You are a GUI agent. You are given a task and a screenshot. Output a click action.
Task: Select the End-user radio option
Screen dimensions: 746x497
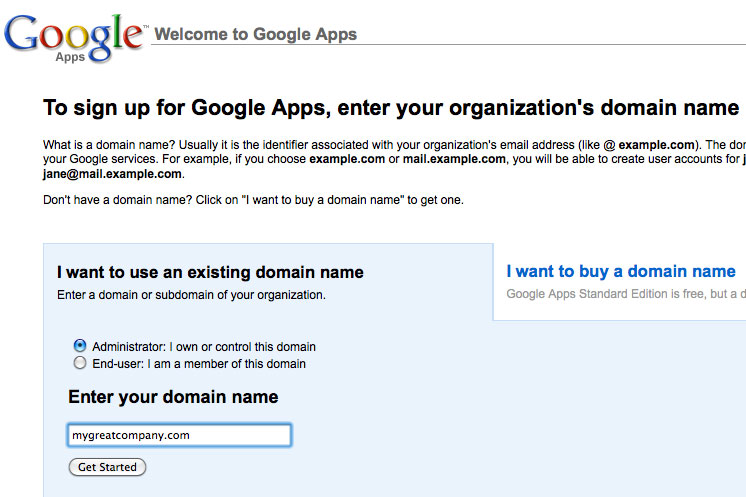tap(80, 363)
